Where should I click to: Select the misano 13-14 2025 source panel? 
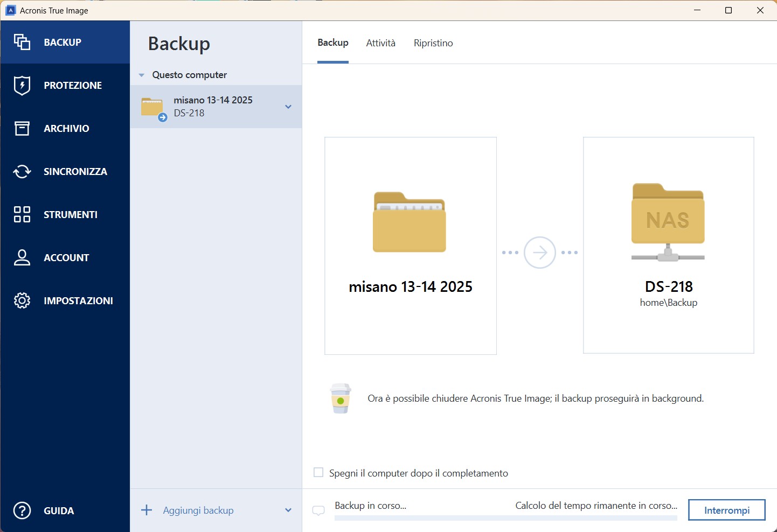point(411,246)
